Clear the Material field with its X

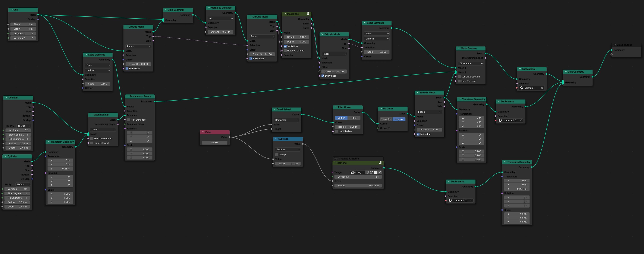[x=542, y=88]
